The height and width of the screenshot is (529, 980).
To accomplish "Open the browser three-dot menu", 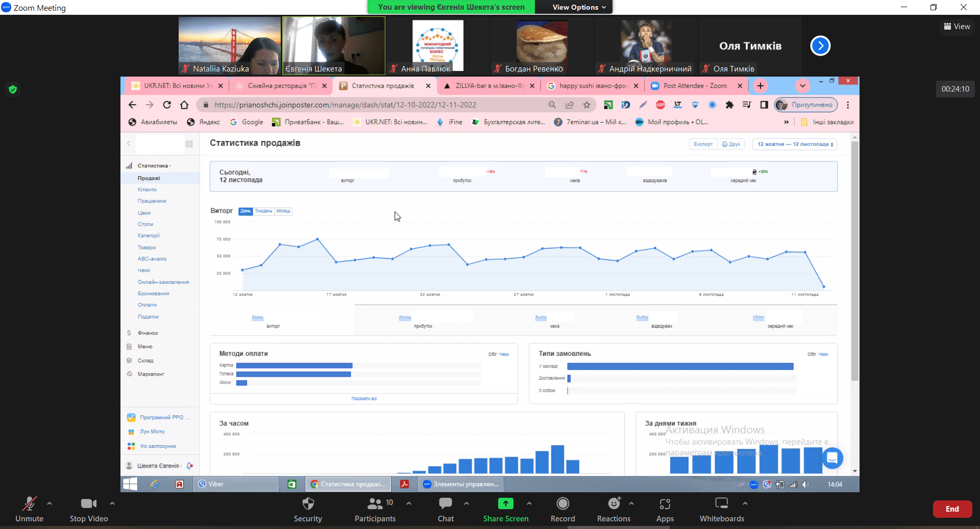I will (848, 105).
